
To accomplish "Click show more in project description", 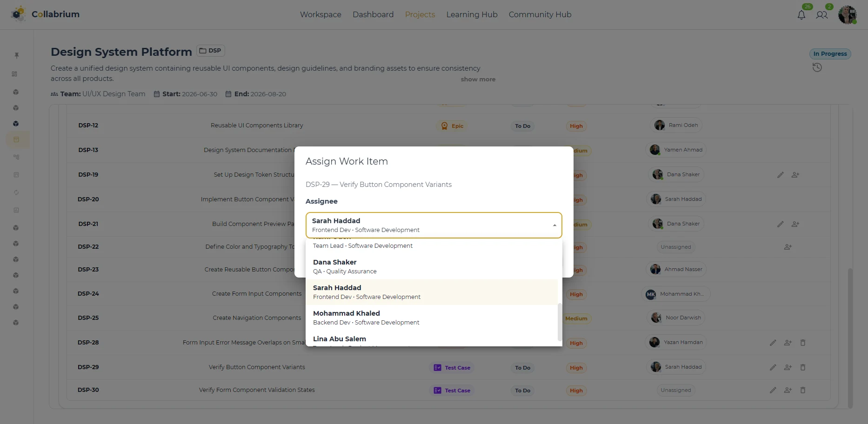I will 478,79.
